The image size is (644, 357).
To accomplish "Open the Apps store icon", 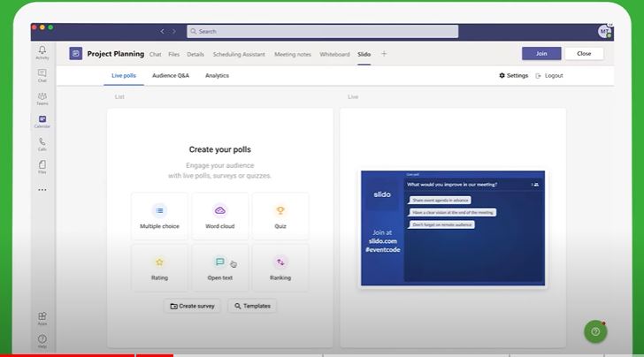I will click(x=42, y=318).
